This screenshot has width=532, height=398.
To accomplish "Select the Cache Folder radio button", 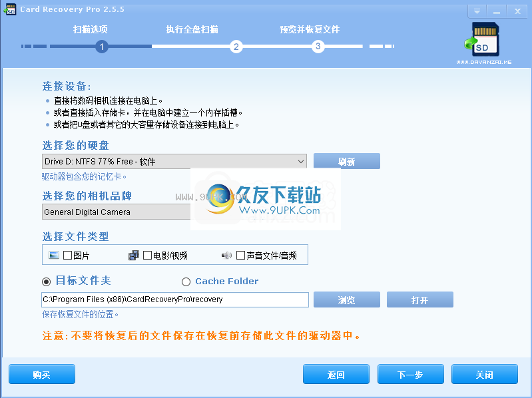I will point(186,282).
